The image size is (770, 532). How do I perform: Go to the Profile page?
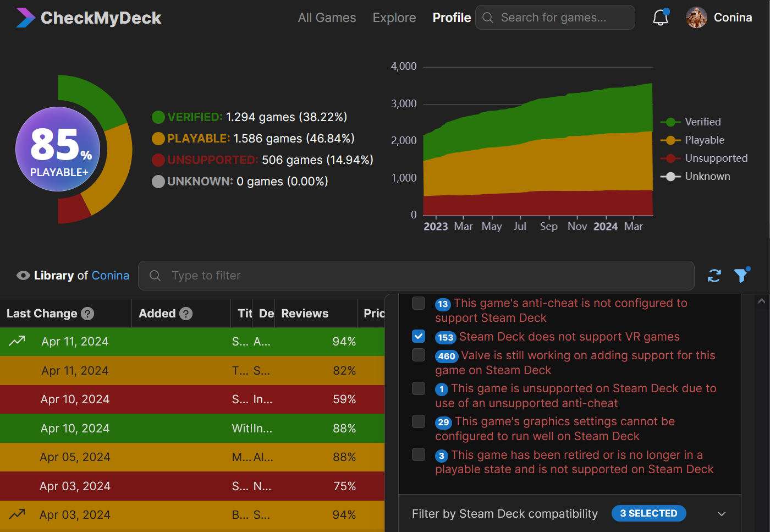[452, 18]
